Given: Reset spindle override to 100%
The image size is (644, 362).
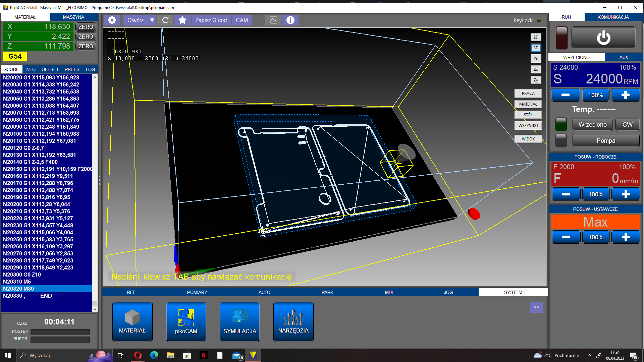Looking at the screenshot, I should pos(596,95).
